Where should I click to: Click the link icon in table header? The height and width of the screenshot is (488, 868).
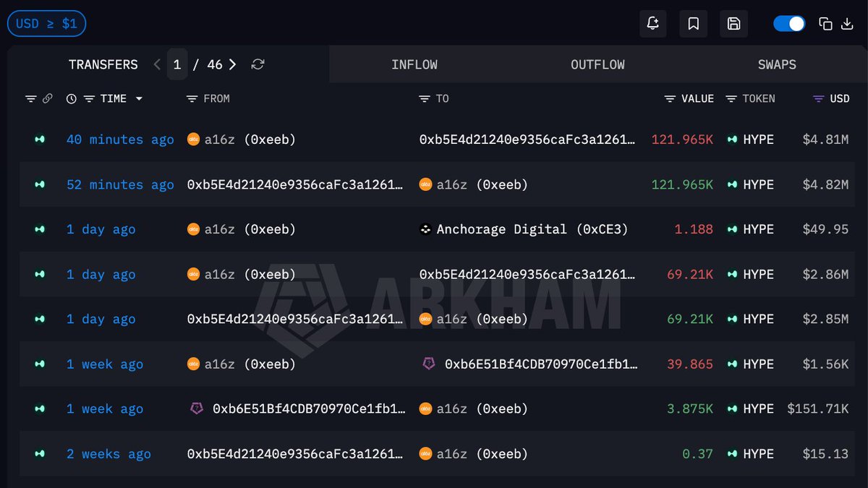[47, 99]
